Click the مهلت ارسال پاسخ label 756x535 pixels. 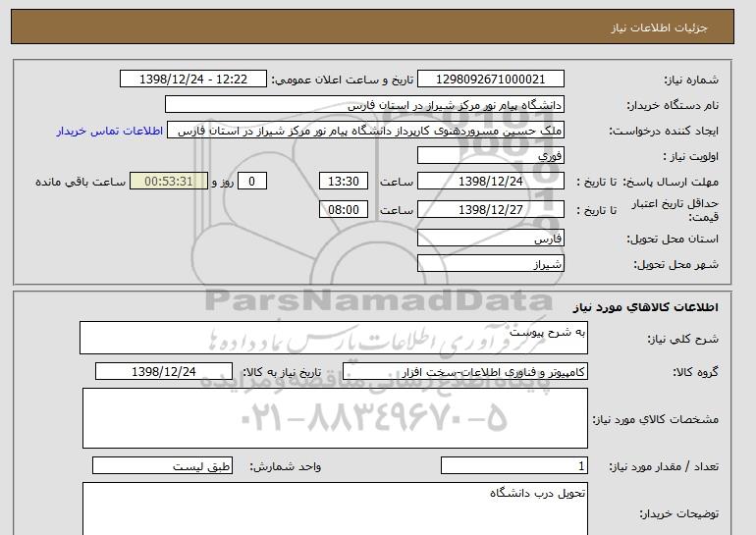click(x=671, y=182)
